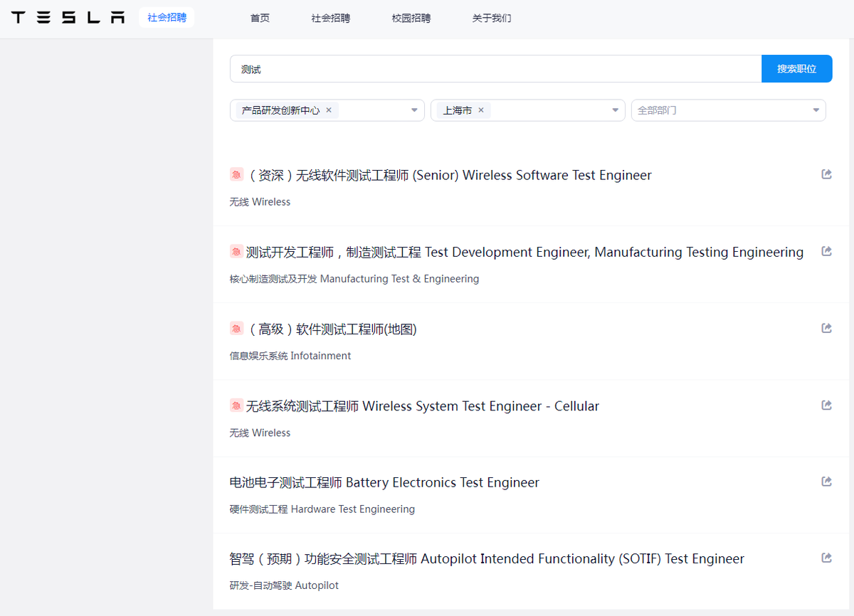Screen dimensions: 854x616
Task: Remove the 上海市 filter tag
Action: [x=481, y=111]
